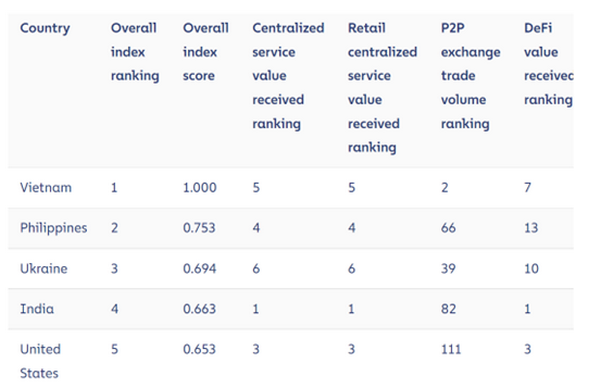Image resolution: width=600 pixels, height=387 pixels.
Task: Click Vietnam's overall score 1.000
Action: 200,188
